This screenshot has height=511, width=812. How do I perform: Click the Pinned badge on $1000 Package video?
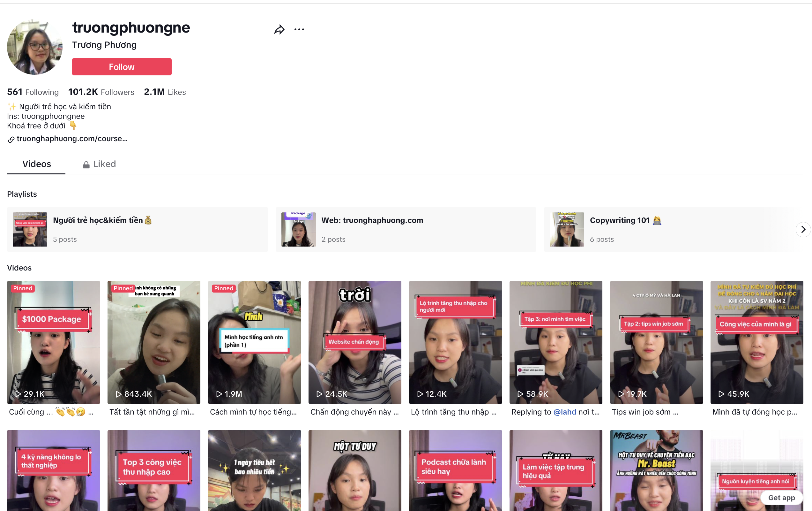(23, 288)
